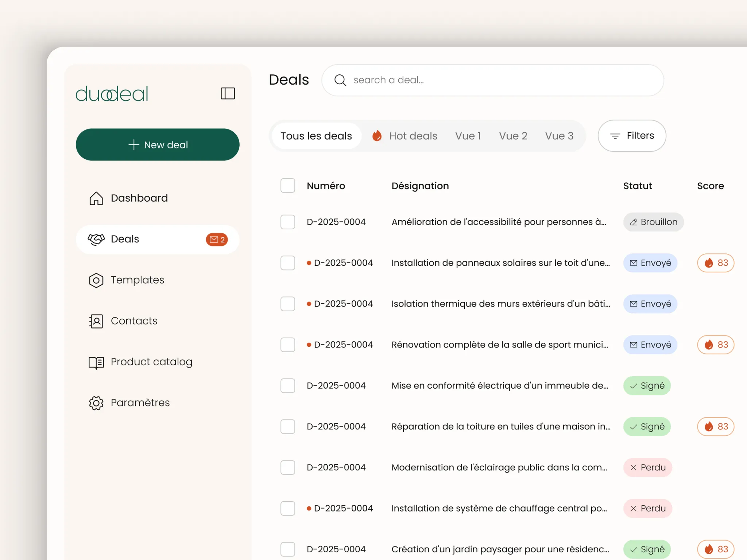Toggle the select-all checkbox in table header
Viewport: 747px width, 560px height.
coord(288,186)
